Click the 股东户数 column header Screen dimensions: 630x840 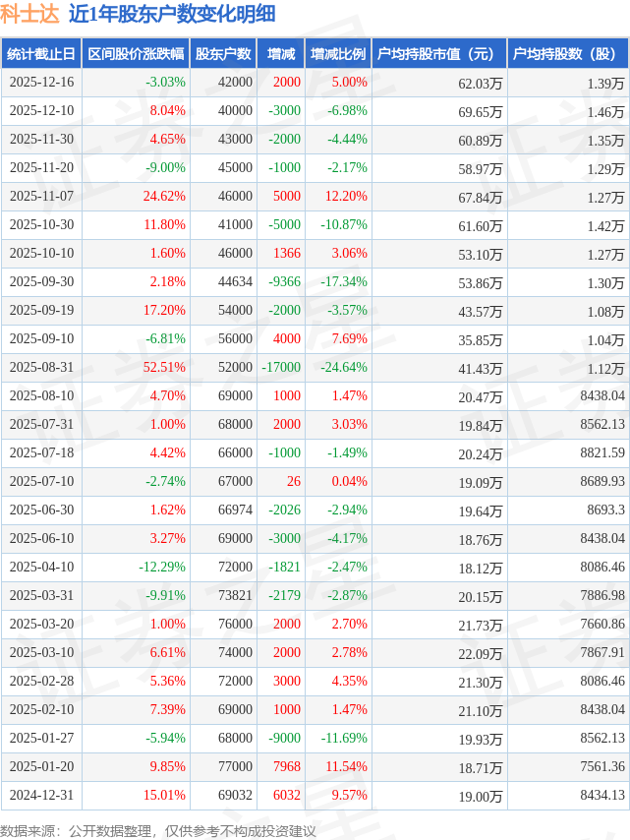coord(223,54)
